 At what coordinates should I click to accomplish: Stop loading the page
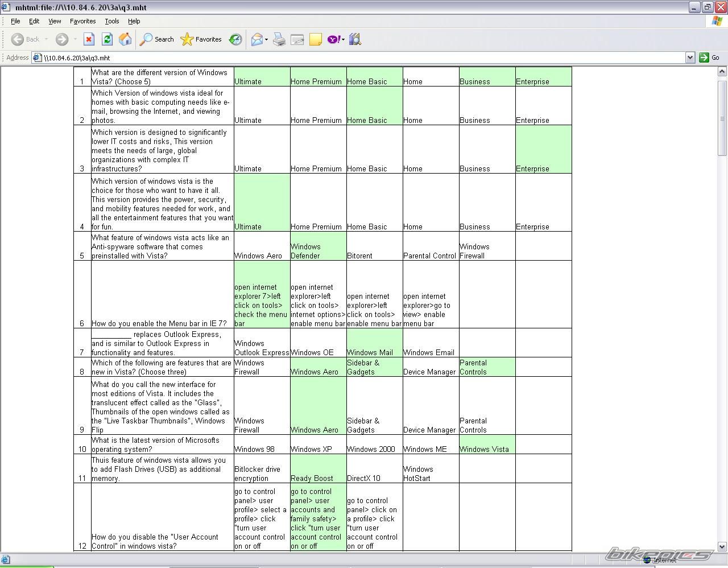click(x=89, y=39)
